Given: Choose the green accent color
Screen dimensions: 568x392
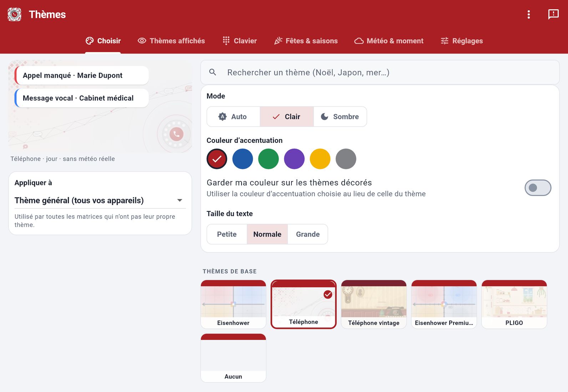Looking at the screenshot, I should tap(268, 159).
